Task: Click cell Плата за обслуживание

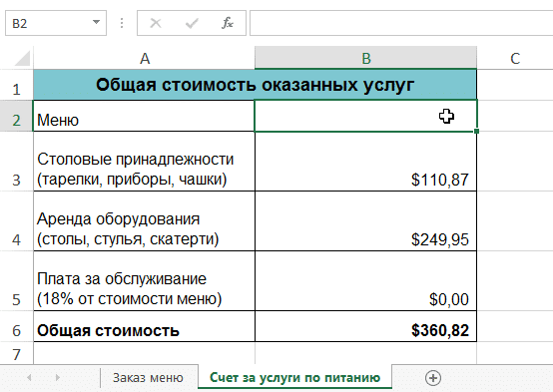Action: click(144, 281)
